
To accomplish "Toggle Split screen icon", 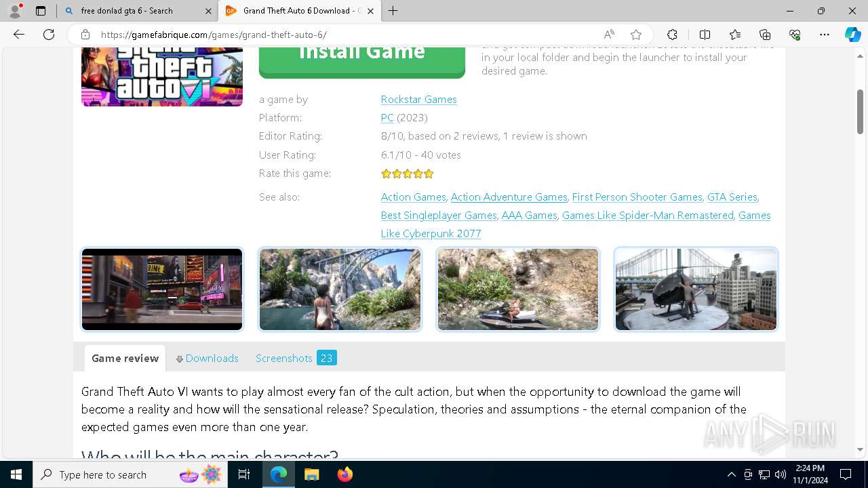I will [705, 35].
